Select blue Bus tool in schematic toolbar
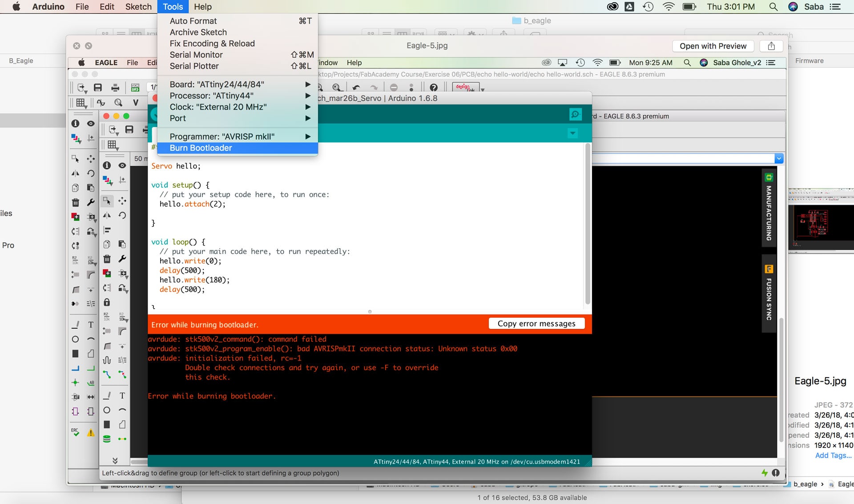 pyautogui.click(x=76, y=368)
